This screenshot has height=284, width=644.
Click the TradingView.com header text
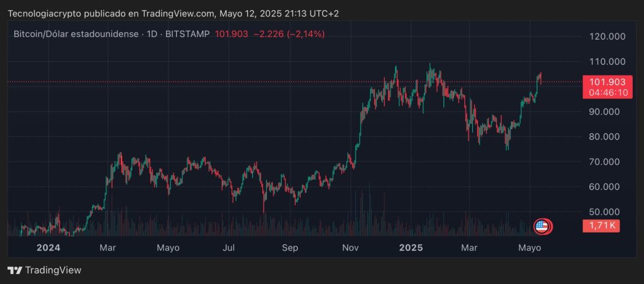click(x=178, y=13)
